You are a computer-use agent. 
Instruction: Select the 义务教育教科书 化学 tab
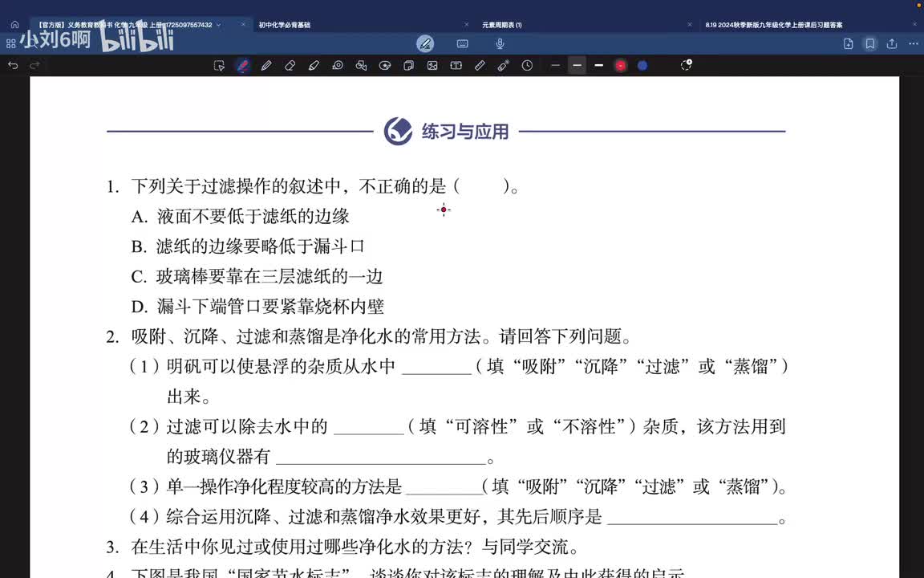coord(124,25)
